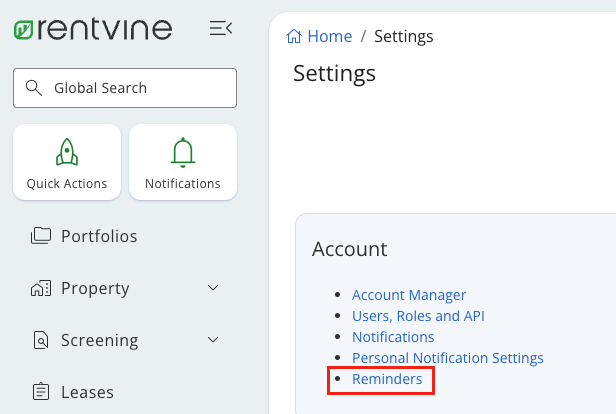Screen dimensions: 616x414
Task: Expand the Screening menu chevron
Action: click(x=213, y=341)
